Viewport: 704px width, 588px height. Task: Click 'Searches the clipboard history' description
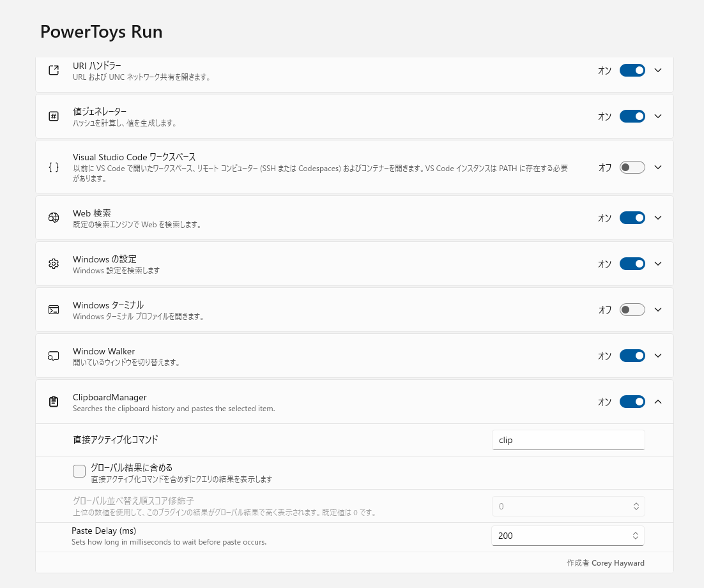tap(174, 409)
